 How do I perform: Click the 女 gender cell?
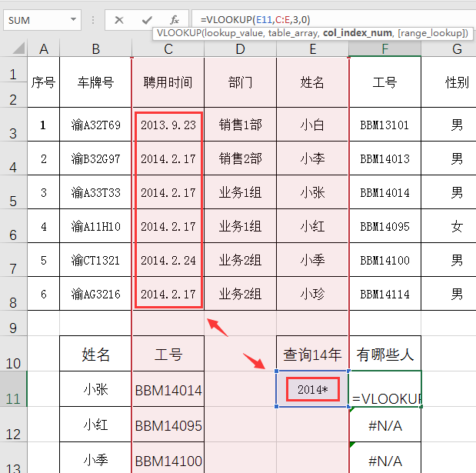click(x=448, y=226)
